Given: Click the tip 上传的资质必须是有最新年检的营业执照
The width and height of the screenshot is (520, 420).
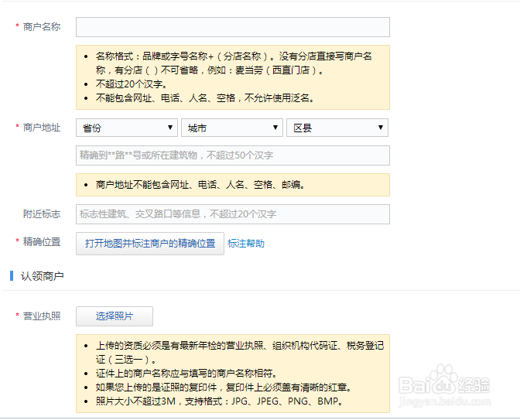Looking at the screenshot, I should [240, 353].
